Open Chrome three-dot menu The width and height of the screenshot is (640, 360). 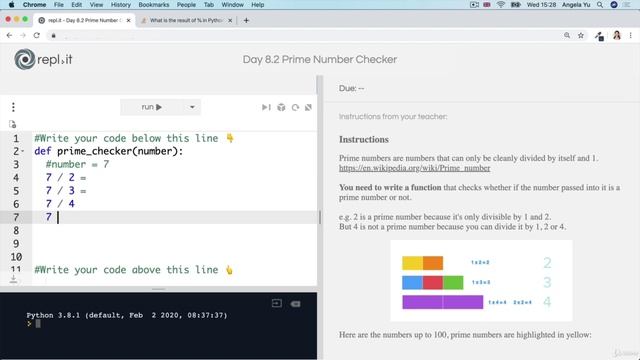[631, 36]
